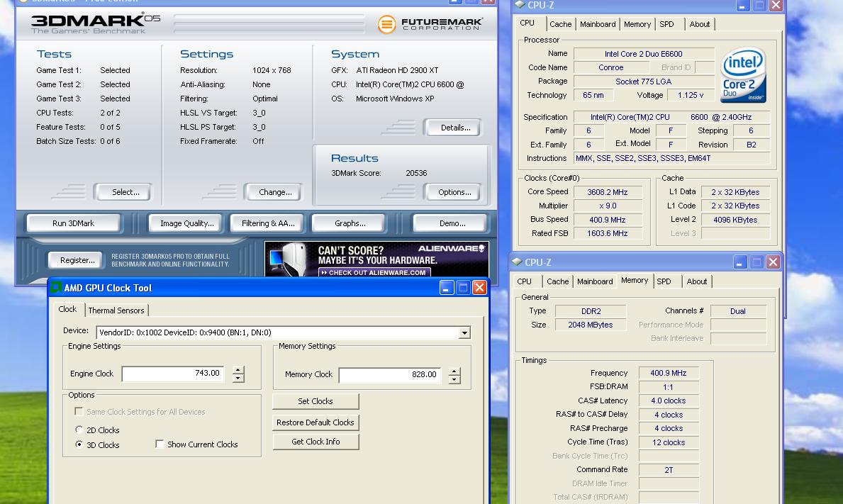Click the processor name Intel Core 2 Duo E6600
The height and width of the screenshot is (504, 843).
pos(644,54)
